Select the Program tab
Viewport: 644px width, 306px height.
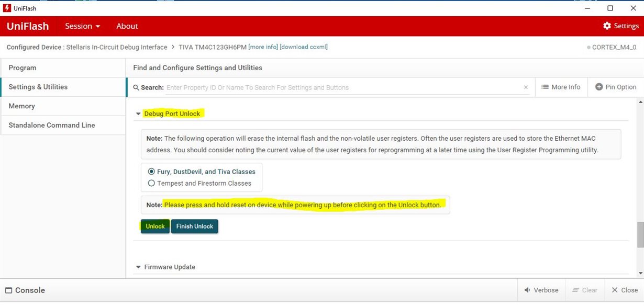tap(63, 68)
